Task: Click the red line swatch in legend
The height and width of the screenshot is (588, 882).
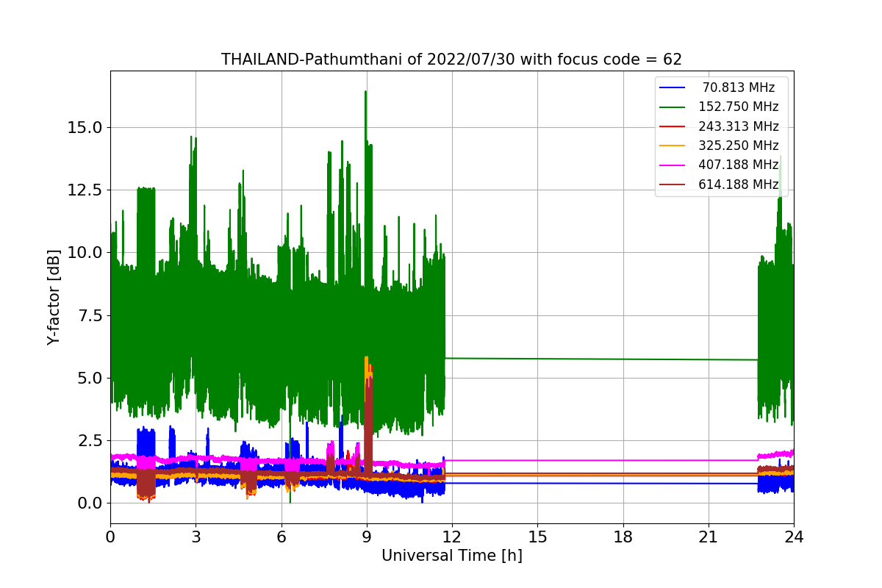Action: click(673, 127)
